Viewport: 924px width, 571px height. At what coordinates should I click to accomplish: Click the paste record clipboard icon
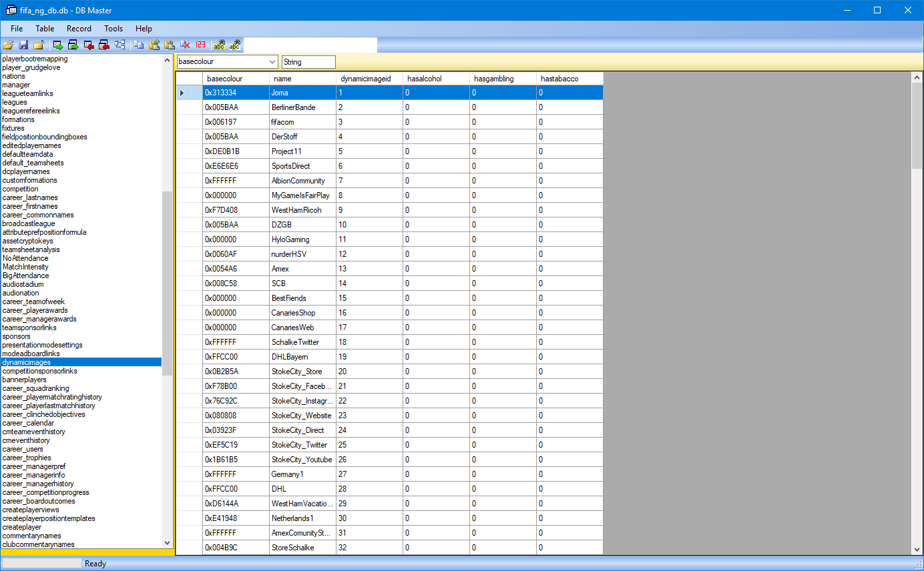coord(170,45)
